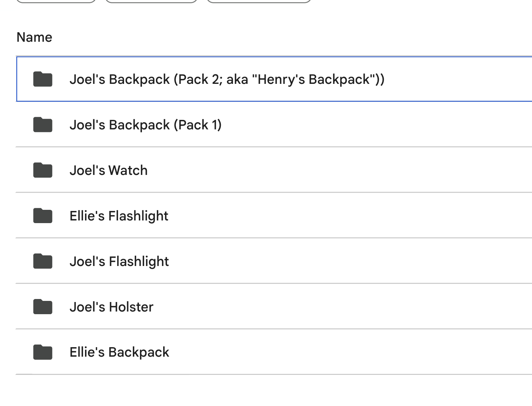532x406 pixels.
Task: Sort by the Name column header
Action: click(35, 37)
